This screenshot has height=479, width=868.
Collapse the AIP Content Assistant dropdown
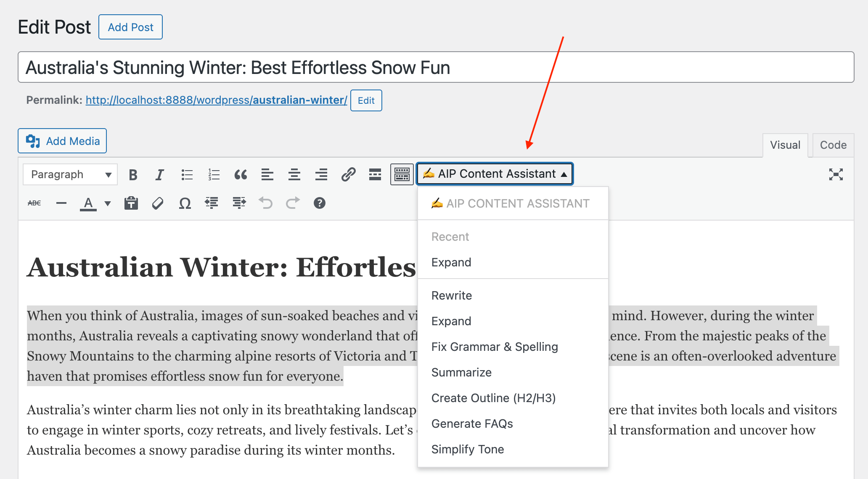495,174
